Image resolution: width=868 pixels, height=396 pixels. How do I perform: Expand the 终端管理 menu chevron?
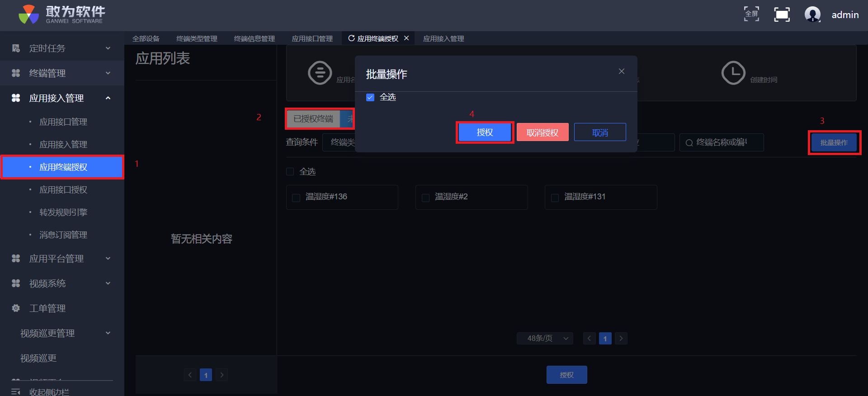[108, 73]
